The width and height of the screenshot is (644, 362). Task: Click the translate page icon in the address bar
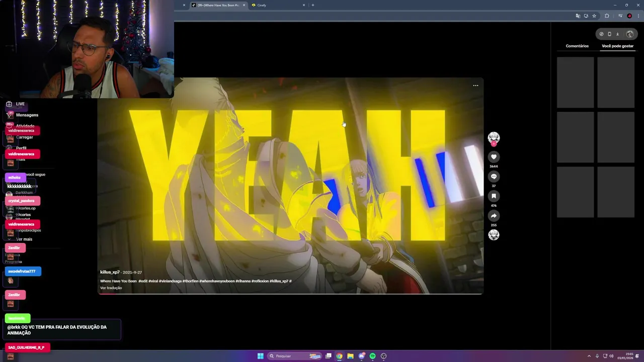pyautogui.click(x=578, y=16)
